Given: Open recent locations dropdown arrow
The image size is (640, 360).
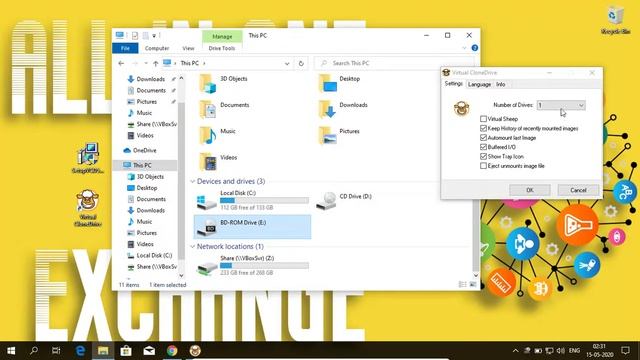Looking at the screenshot, I should tap(146, 63).
